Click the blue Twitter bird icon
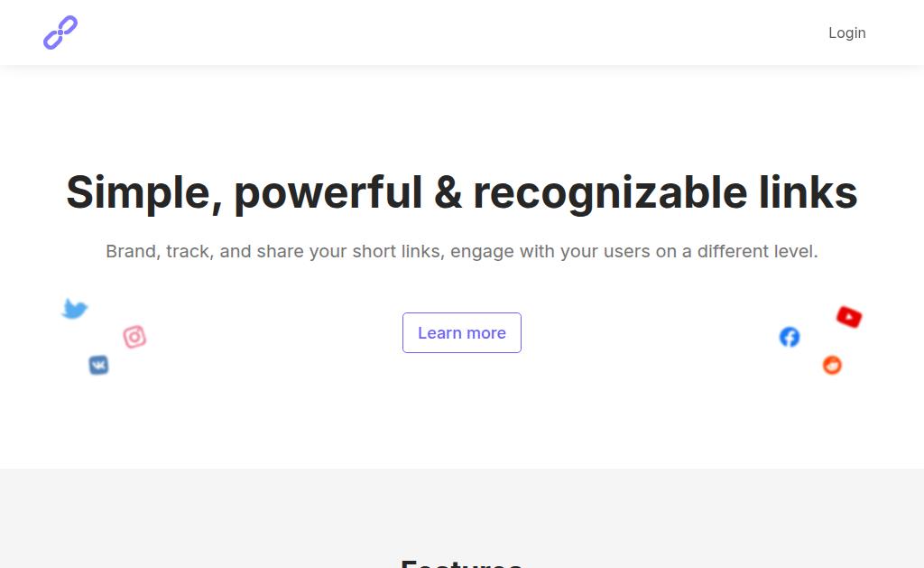Screen dimensions: 924x568 [75, 309]
